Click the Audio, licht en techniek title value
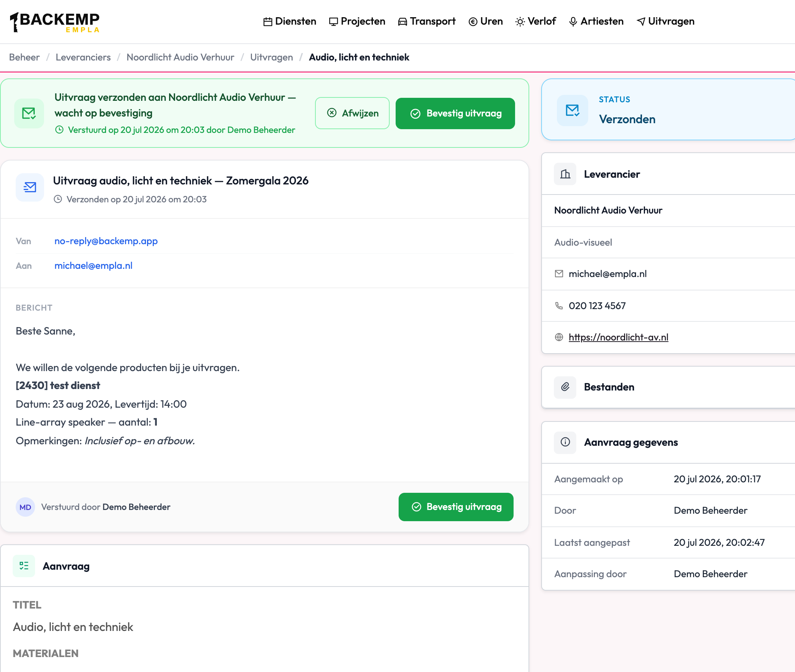This screenshot has width=795, height=672. click(73, 627)
